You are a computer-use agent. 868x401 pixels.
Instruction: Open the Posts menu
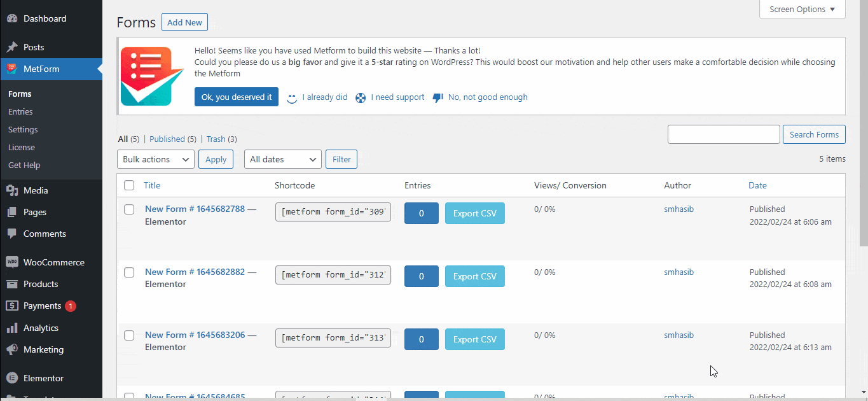click(51, 47)
